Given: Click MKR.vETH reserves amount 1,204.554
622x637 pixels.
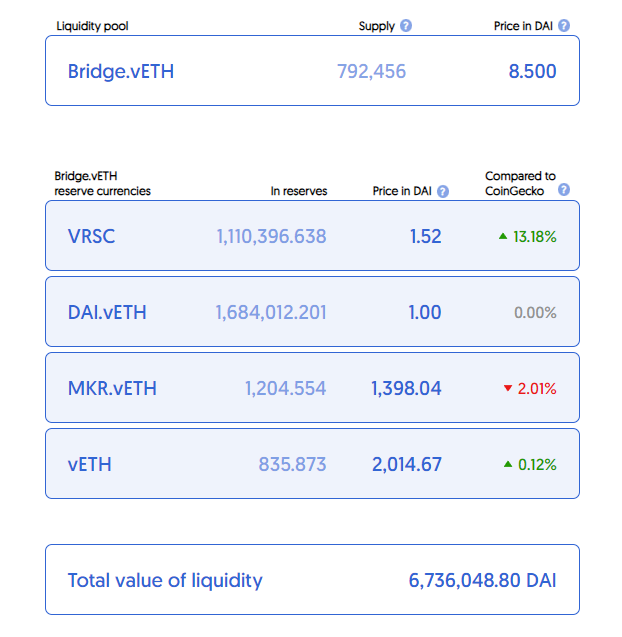Looking at the screenshot, I should click(x=285, y=388).
